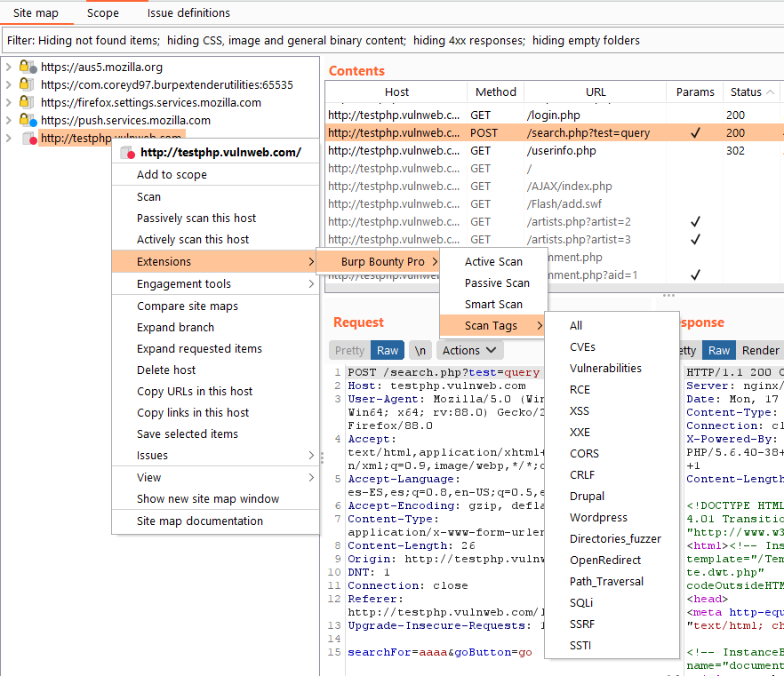Open the Issues submenu
The image size is (784, 676).
click(215, 455)
